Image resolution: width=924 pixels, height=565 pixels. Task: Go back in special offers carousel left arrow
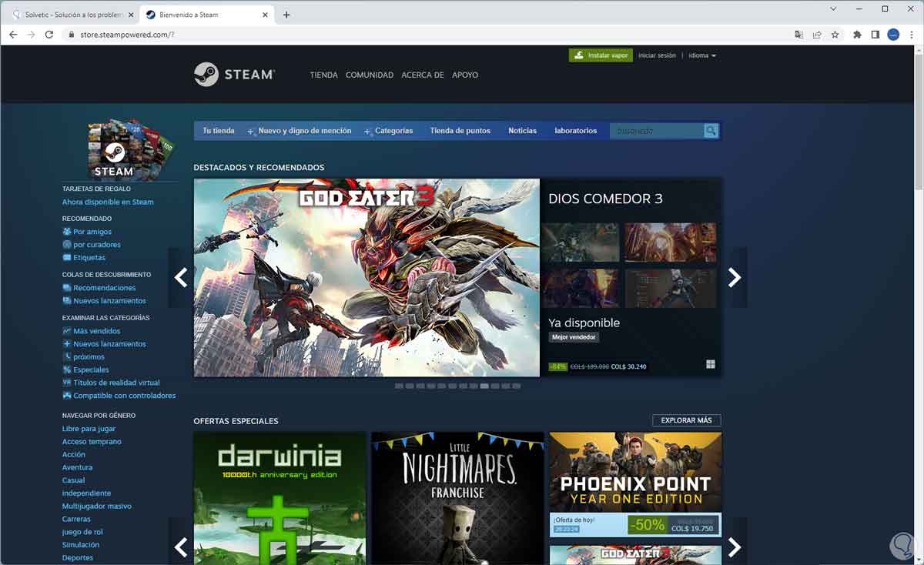coord(181,547)
